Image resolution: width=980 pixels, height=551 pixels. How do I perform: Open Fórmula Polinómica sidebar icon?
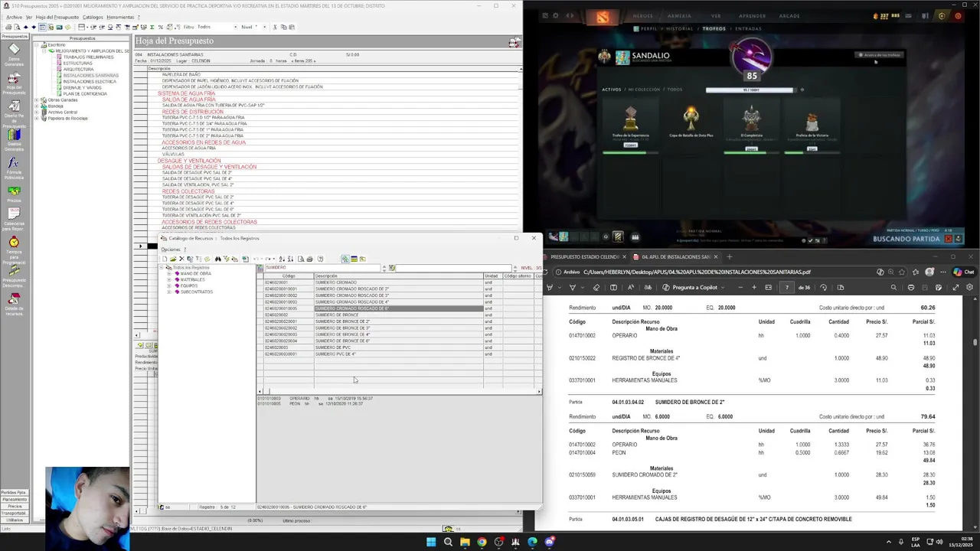(x=14, y=168)
